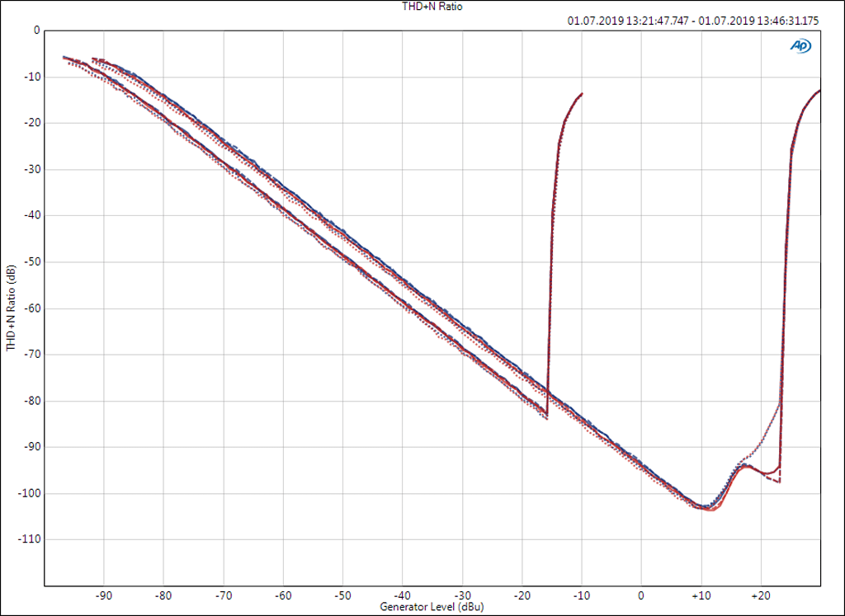
Task: Select the +20 label on the horizontal axis
Action: pyautogui.click(x=761, y=595)
